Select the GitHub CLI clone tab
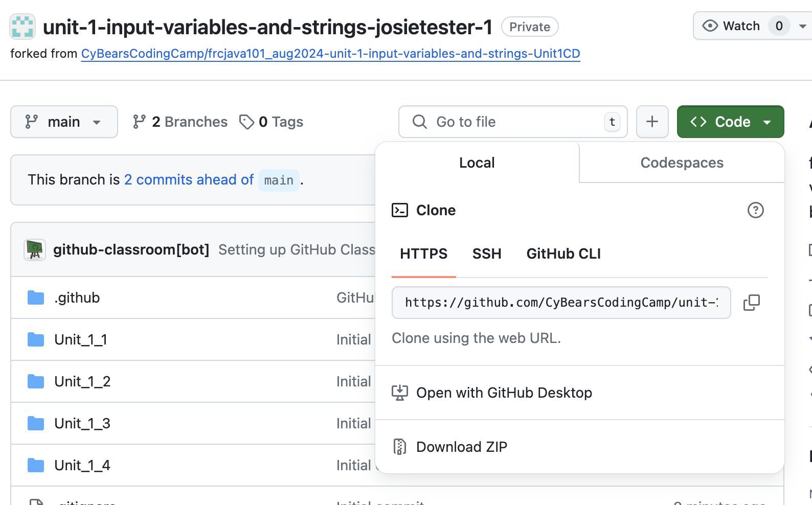 [563, 254]
